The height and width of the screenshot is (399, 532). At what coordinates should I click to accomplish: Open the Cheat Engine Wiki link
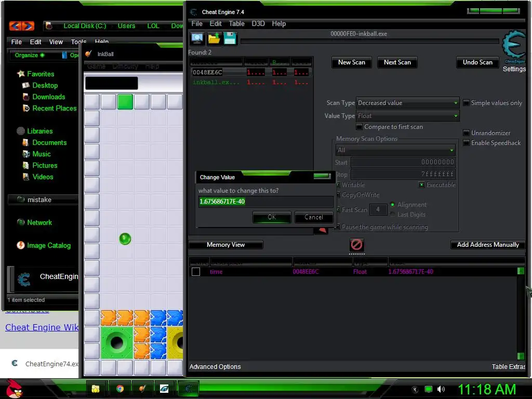42,327
